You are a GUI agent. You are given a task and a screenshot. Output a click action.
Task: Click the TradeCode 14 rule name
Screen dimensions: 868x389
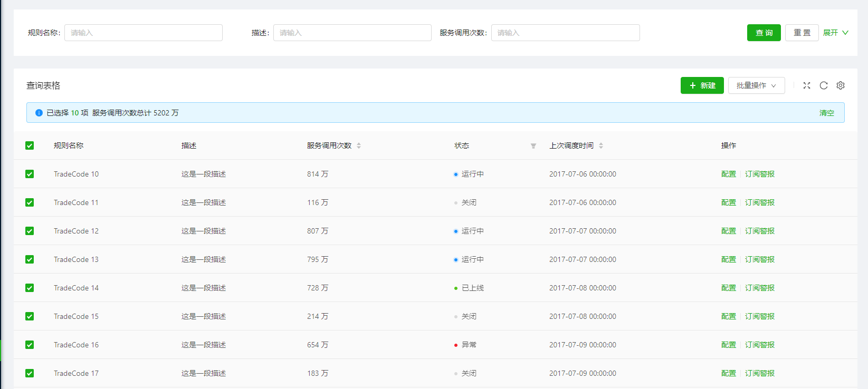pyautogui.click(x=76, y=288)
